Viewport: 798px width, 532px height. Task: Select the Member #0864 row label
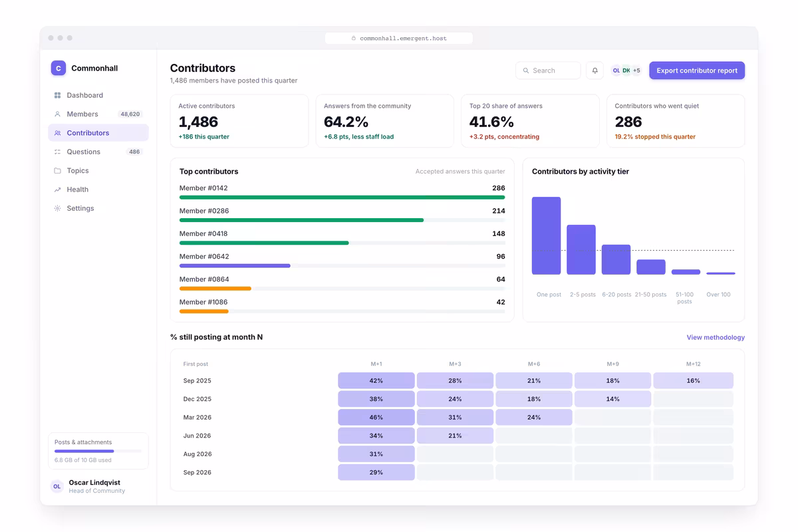pos(204,279)
